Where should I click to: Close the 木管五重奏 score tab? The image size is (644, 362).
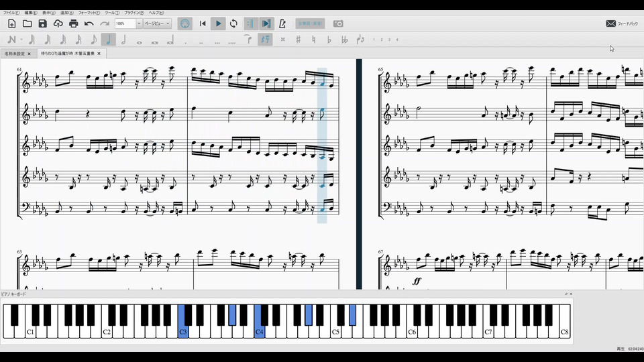pos(99,54)
